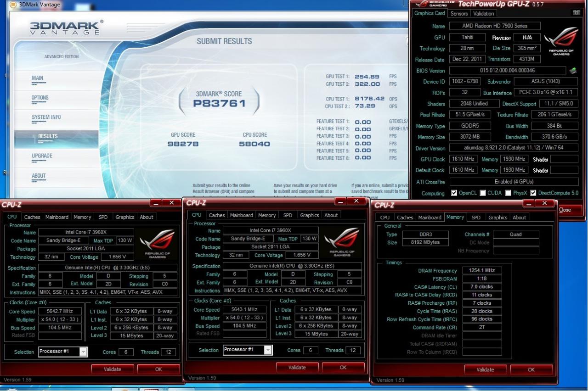Click the ROG logo in middle CPU-Z window

342,241
